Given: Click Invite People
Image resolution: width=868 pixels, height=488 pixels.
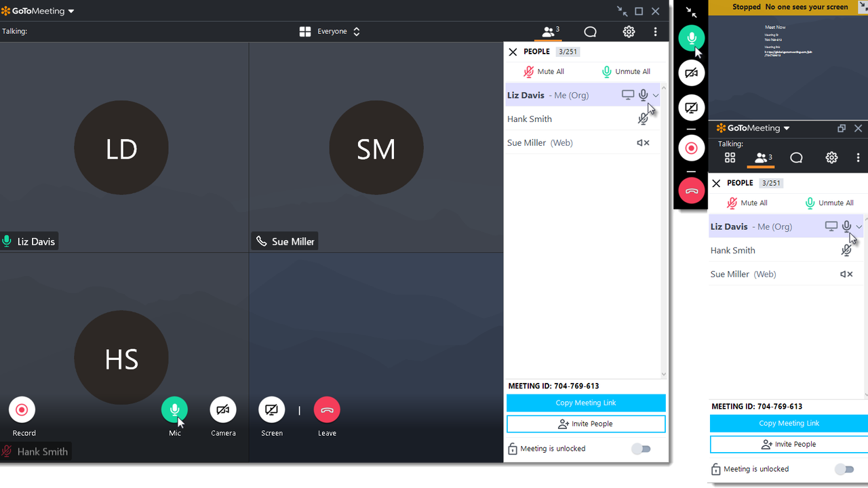Looking at the screenshot, I should pyautogui.click(x=585, y=424).
